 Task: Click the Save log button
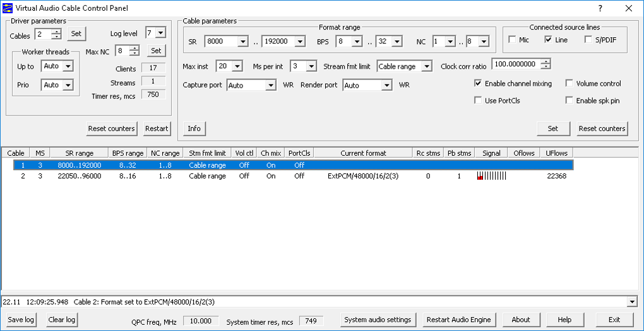(21, 320)
